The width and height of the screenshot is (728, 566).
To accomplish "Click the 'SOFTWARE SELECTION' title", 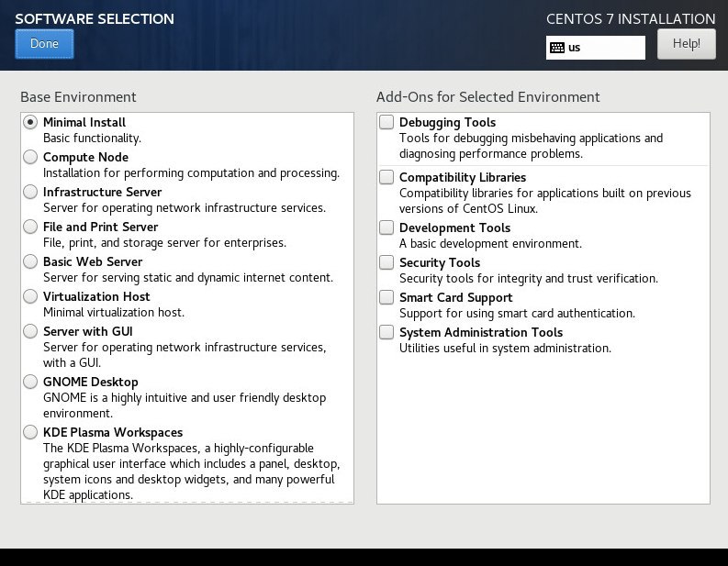I will [95, 19].
